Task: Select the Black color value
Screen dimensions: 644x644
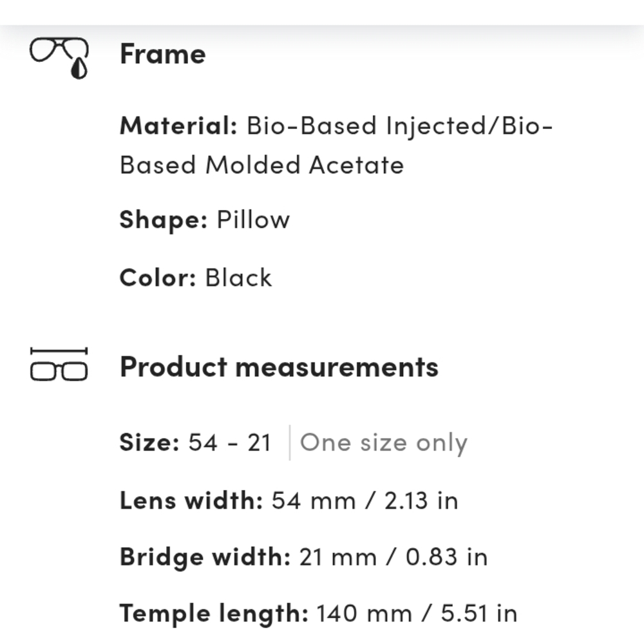Action: coord(238,278)
